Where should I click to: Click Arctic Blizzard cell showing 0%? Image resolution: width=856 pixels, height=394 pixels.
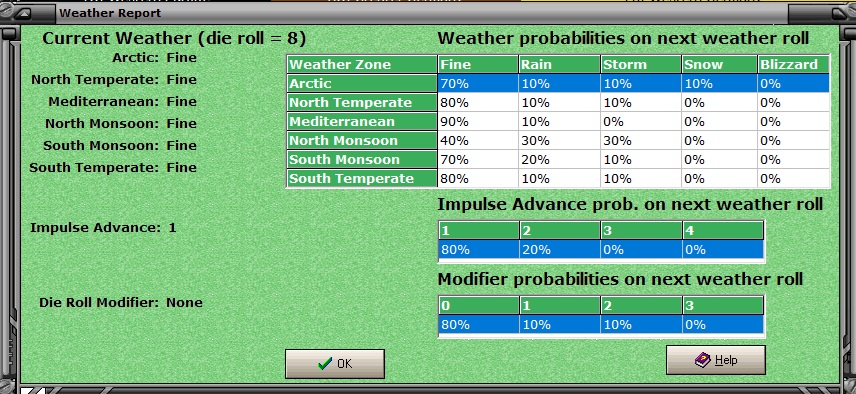tap(794, 83)
